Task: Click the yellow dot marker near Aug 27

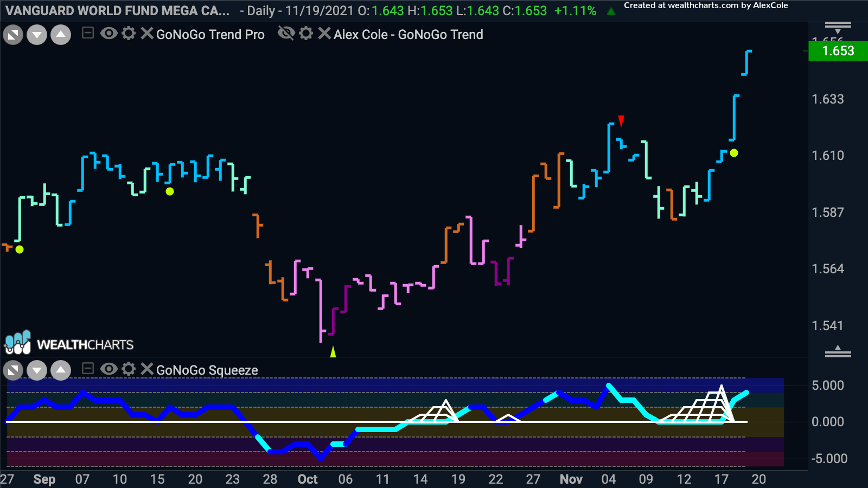Action: 20,249
